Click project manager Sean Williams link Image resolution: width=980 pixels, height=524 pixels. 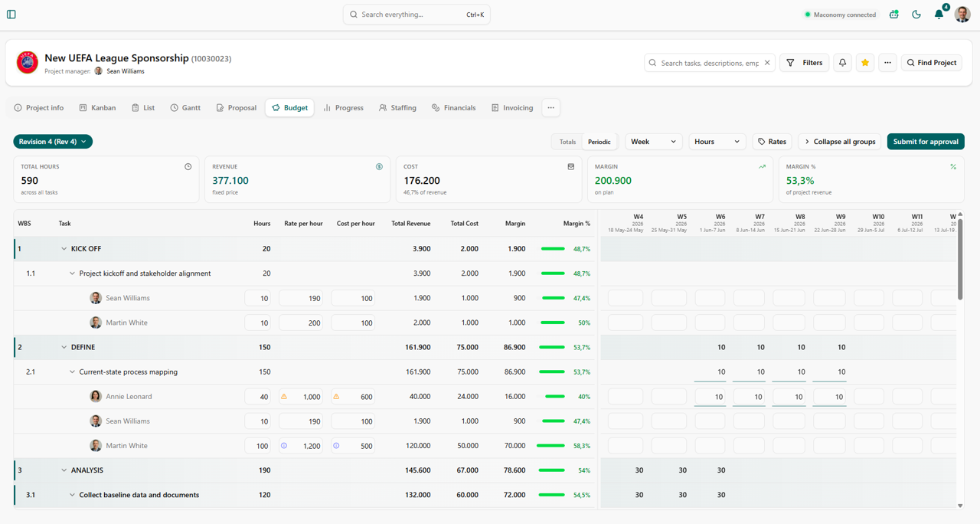(125, 71)
